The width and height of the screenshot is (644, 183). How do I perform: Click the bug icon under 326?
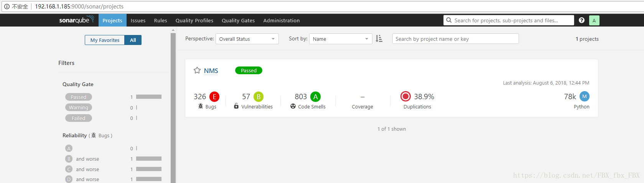click(x=201, y=106)
